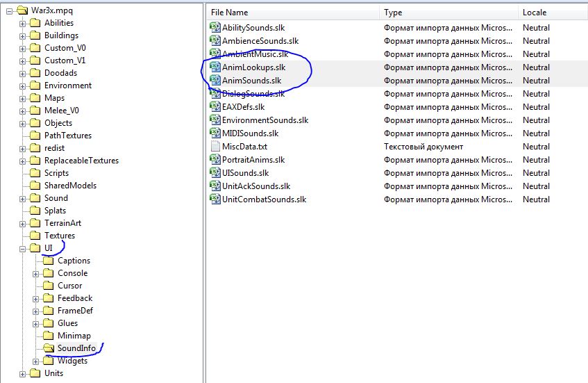Click the Doodads folder icon
Screen dimensions: 588x383
click(35, 73)
